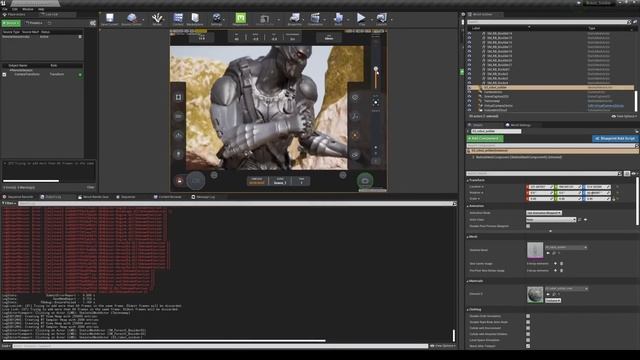Launch the green Megascans plugin icon

click(x=240, y=19)
